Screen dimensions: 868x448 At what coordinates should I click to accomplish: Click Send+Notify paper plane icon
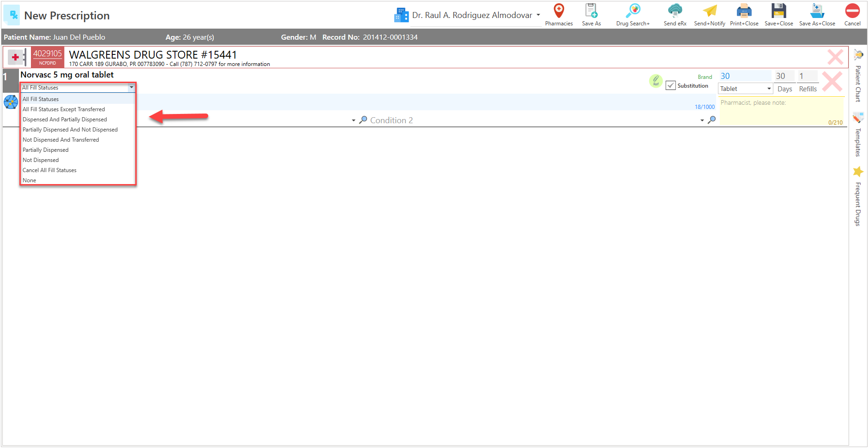click(x=710, y=15)
